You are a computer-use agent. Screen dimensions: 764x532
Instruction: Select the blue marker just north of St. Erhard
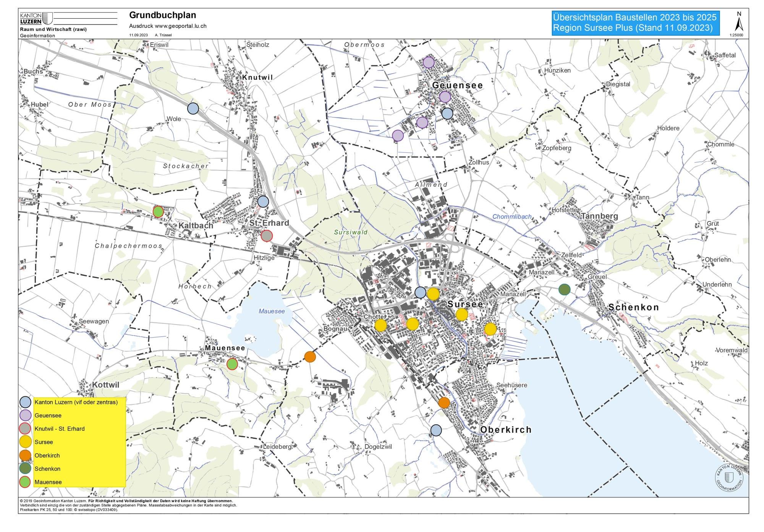[263, 201]
